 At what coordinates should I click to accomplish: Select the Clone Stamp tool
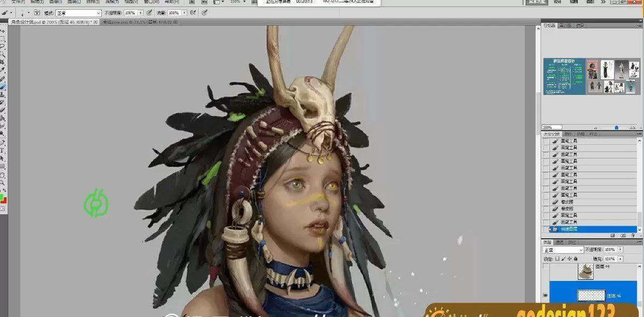(3, 94)
